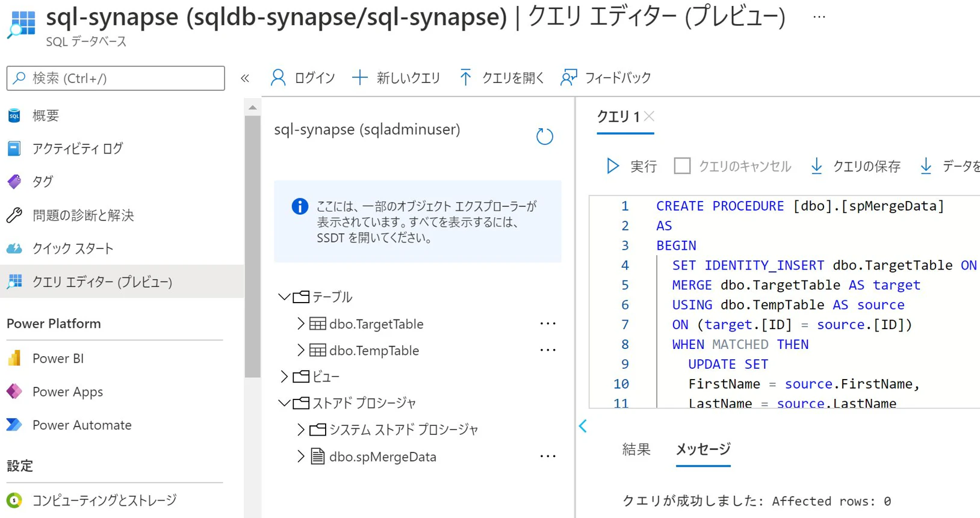Screen dimensions: 980x518
Task: Click the Power Apps icon
Action: (x=14, y=392)
